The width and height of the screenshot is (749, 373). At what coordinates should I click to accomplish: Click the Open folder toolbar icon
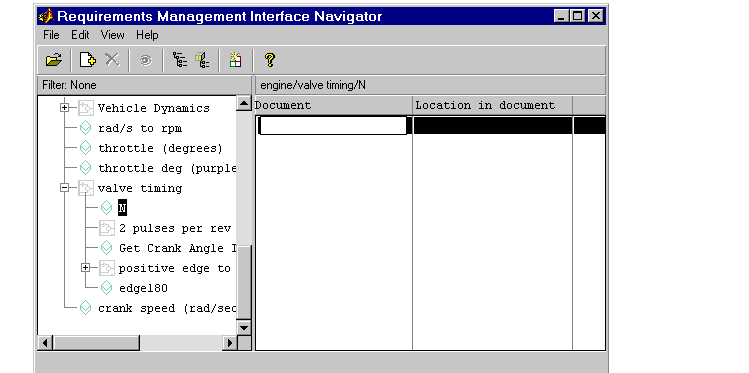pyautogui.click(x=54, y=60)
